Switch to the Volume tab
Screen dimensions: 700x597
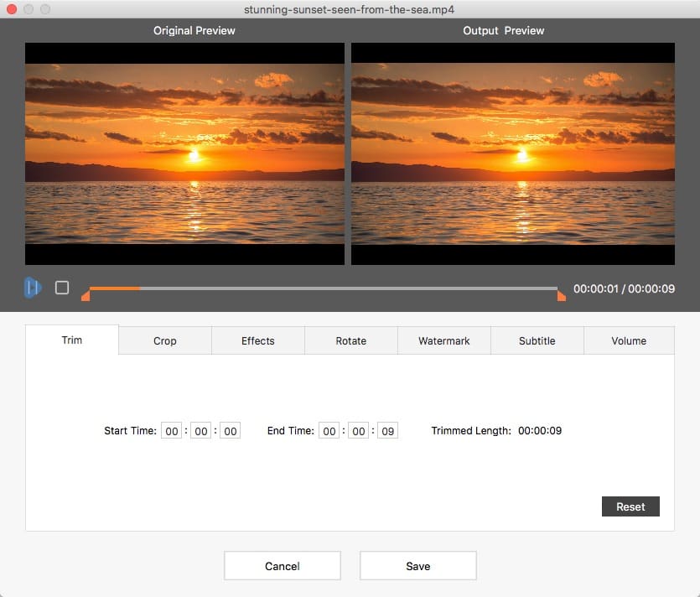(x=629, y=340)
